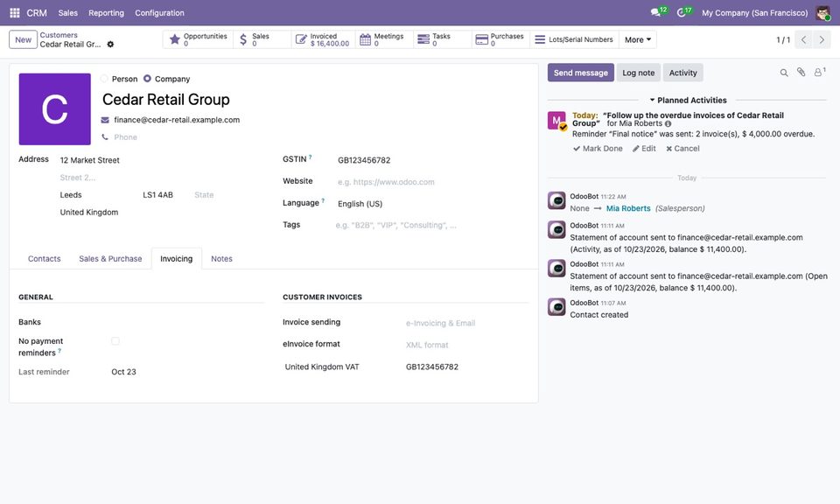This screenshot has width=840, height=504.
Task: Collapse Planned Activities section
Action: coord(688,100)
